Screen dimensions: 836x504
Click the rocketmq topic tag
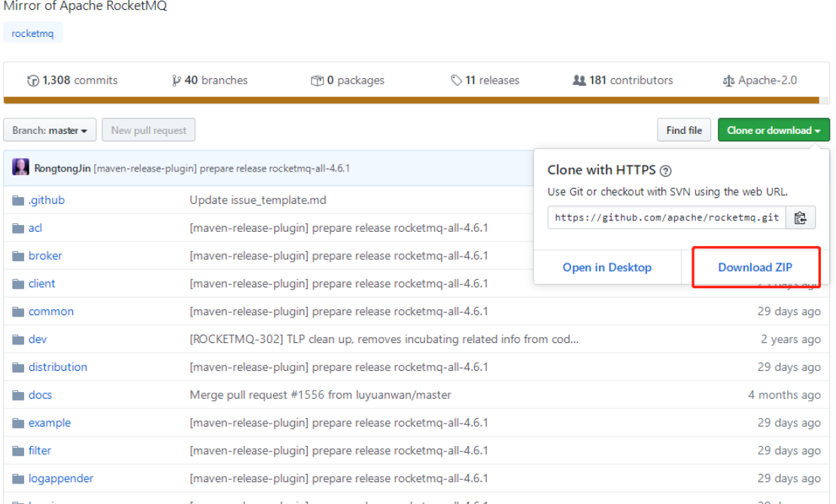click(32, 33)
